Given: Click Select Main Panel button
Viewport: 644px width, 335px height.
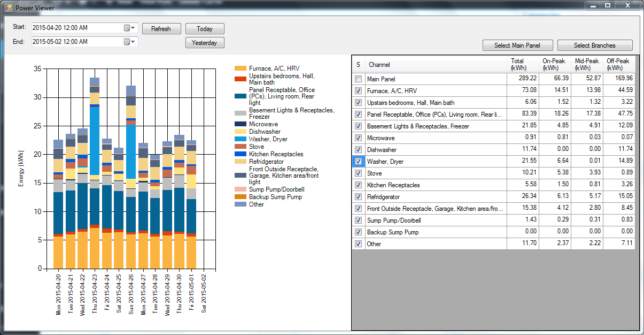Looking at the screenshot, I should [517, 45].
